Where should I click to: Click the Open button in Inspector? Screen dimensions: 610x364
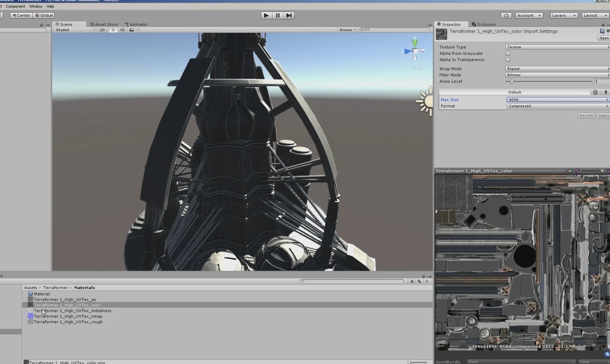click(604, 38)
